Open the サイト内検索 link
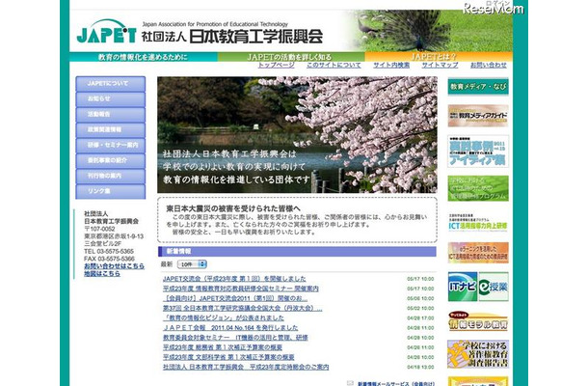Image resolution: width=588 pixels, height=386 pixels. tap(391, 65)
